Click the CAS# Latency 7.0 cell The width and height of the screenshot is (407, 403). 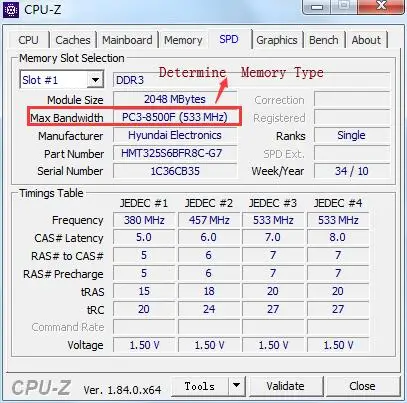pyautogui.click(x=273, y=238)
